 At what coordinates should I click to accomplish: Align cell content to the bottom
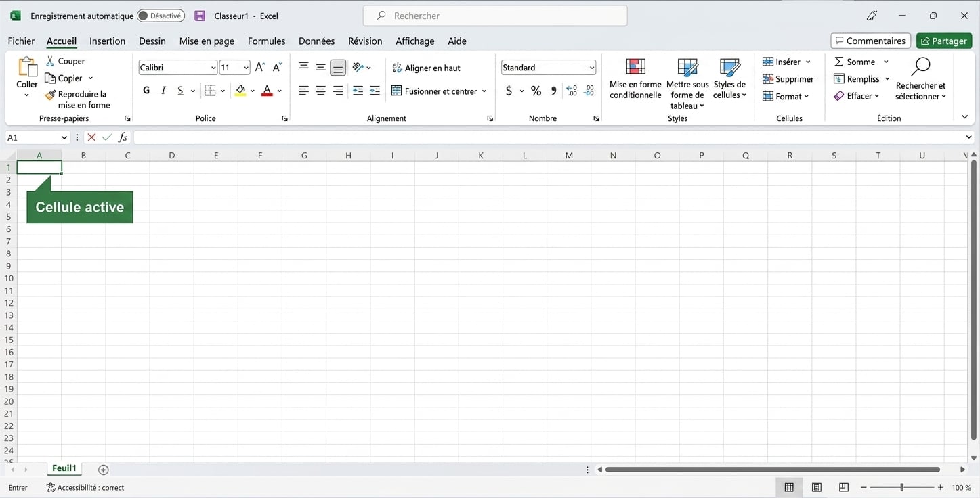point(338,67)
